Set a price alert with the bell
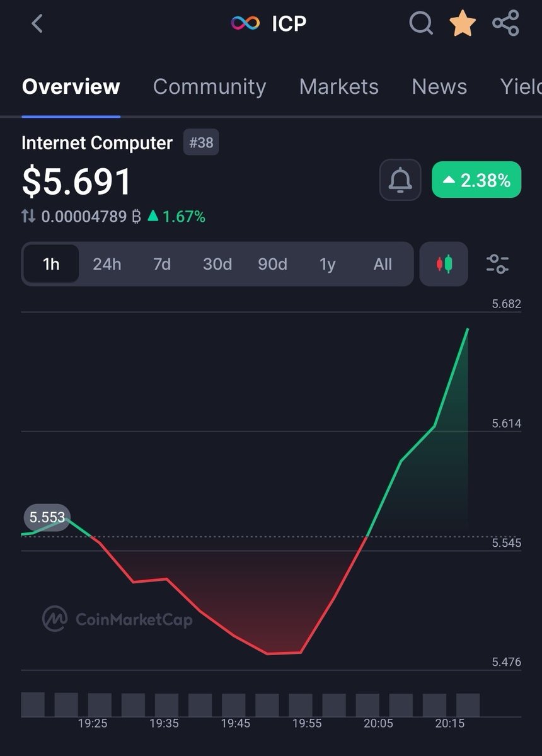 [x=400, y=180]
